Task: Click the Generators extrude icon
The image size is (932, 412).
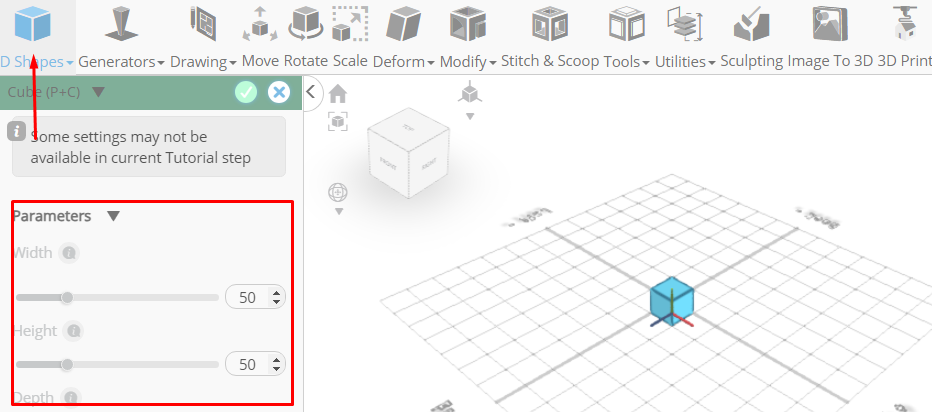Action: (x=121, y=24)
